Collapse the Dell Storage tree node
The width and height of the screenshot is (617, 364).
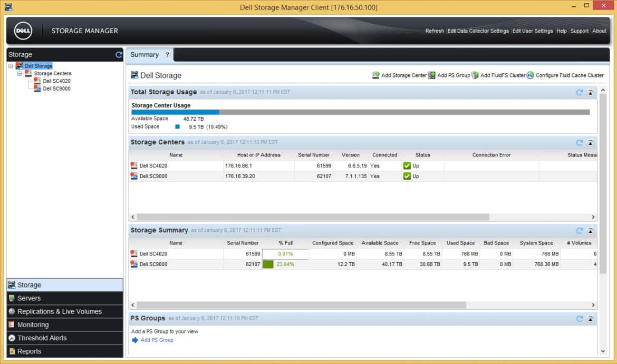(11, 66)
